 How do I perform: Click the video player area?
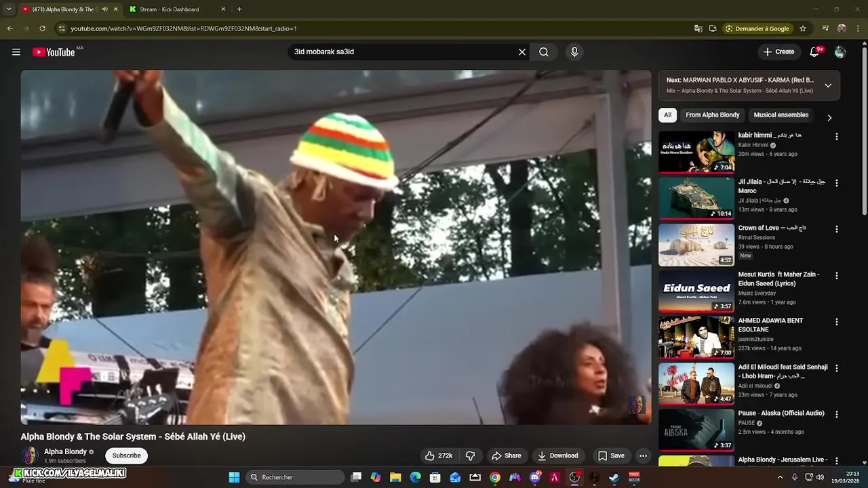pos(336,247)
